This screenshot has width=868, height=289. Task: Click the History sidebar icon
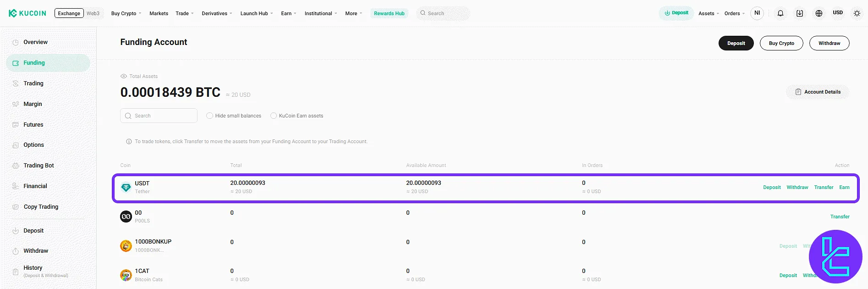[x=16, y=272]
